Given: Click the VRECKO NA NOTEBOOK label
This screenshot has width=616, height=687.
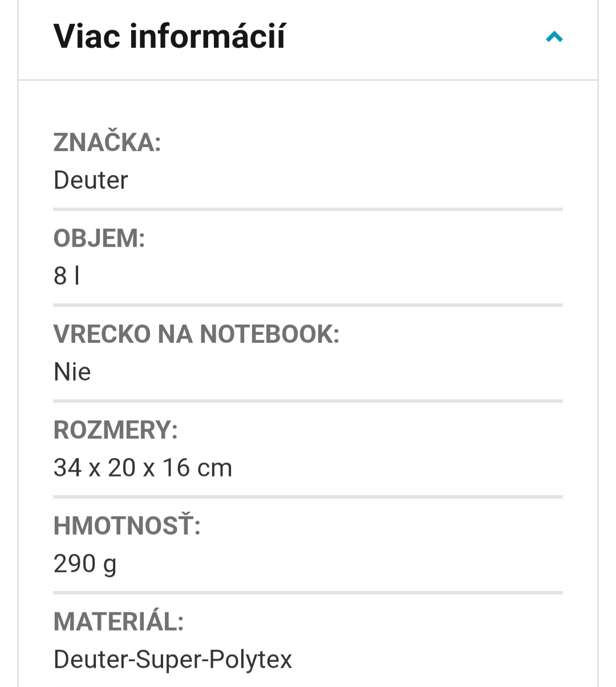Looking at the screenshot, I should tap(196, 334).
